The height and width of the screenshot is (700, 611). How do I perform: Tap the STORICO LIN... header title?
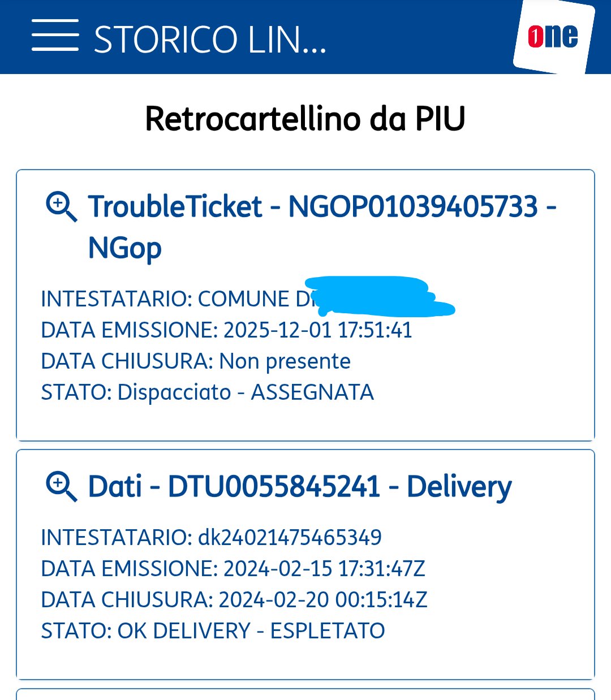[210, 40]
